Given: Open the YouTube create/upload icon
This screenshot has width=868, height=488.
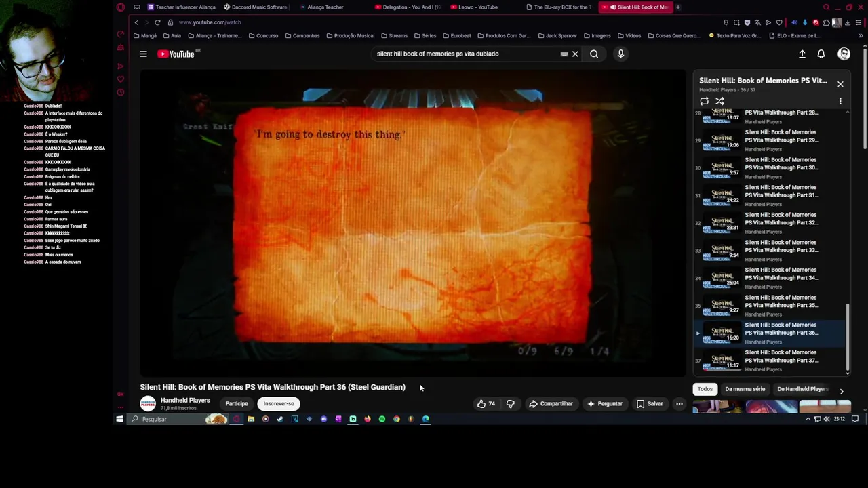Looking at the screenshot, I should click(x=802, y=54).
